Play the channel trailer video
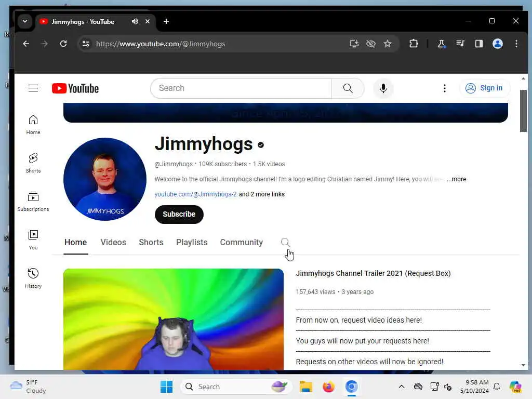Image resolution: width=532 pixels, height=399 pixels. pos(174,320)
